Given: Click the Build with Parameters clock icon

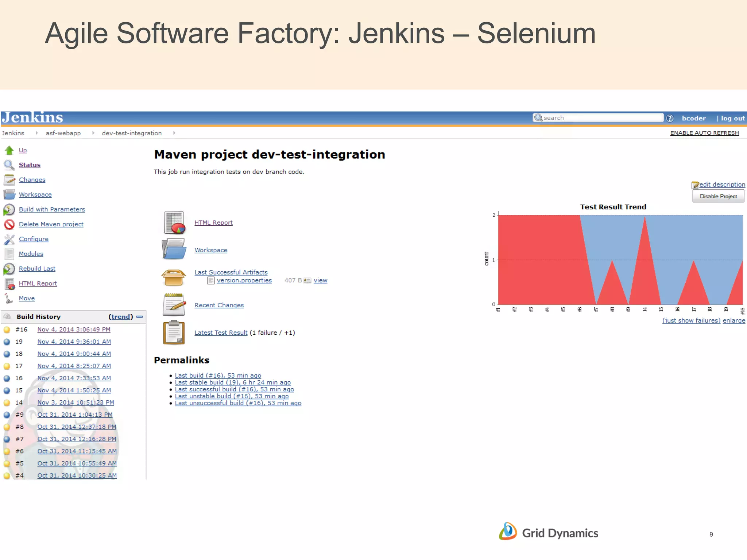Looking at the screenshot, I should 9,210.
